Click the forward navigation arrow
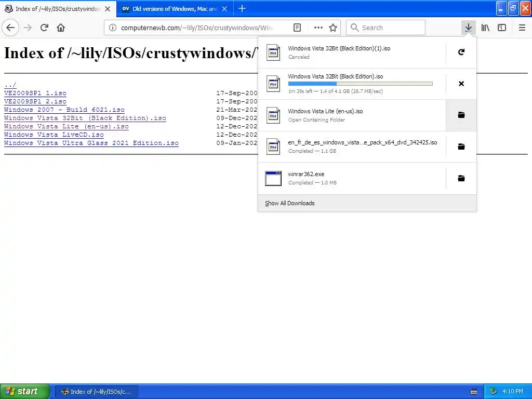The height and width of the screenshot is (399, 532). [x=28, y=28]
